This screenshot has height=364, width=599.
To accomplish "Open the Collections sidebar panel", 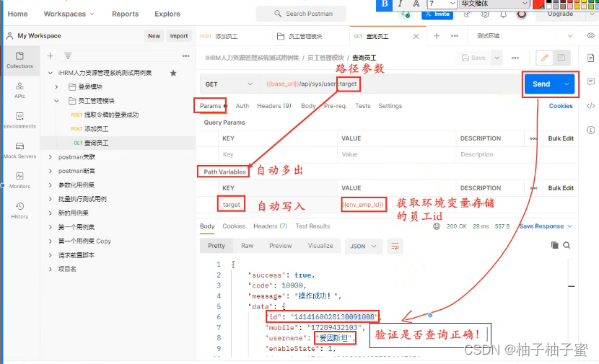I will tap(19, 60).
